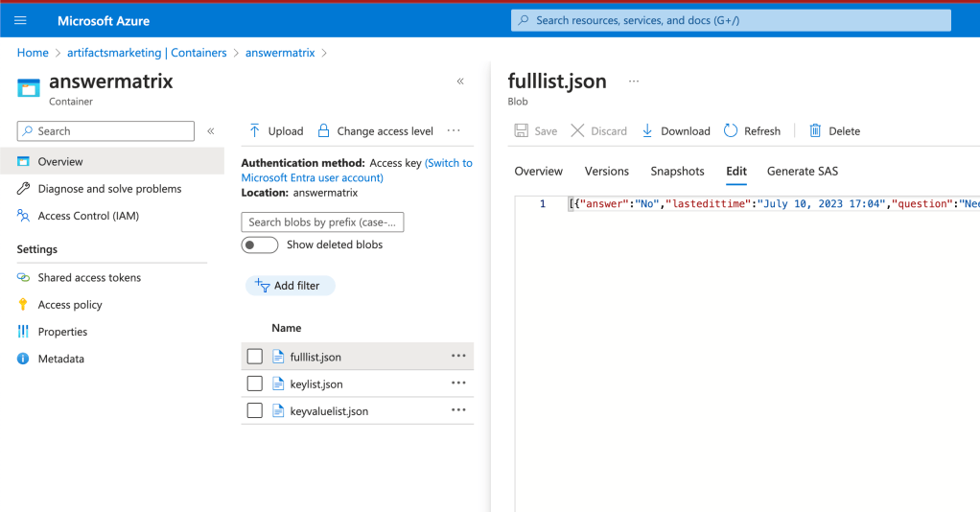Viewport: 980px width, 512px height.
Task: Open the keyvaluelist.json blob
Action: [x=329, y=411]
